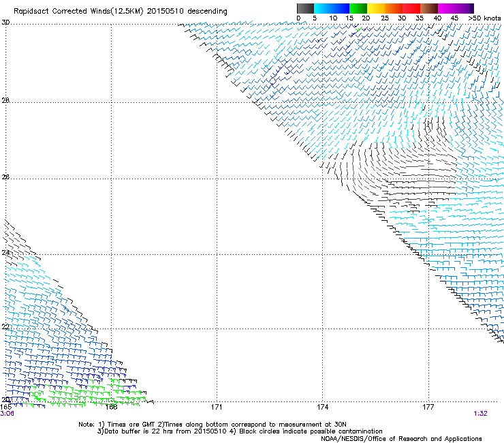Screen dimensions: 504x443
Task: Click the note "Data buffer is 22 hrs" line
Action: 240,431
